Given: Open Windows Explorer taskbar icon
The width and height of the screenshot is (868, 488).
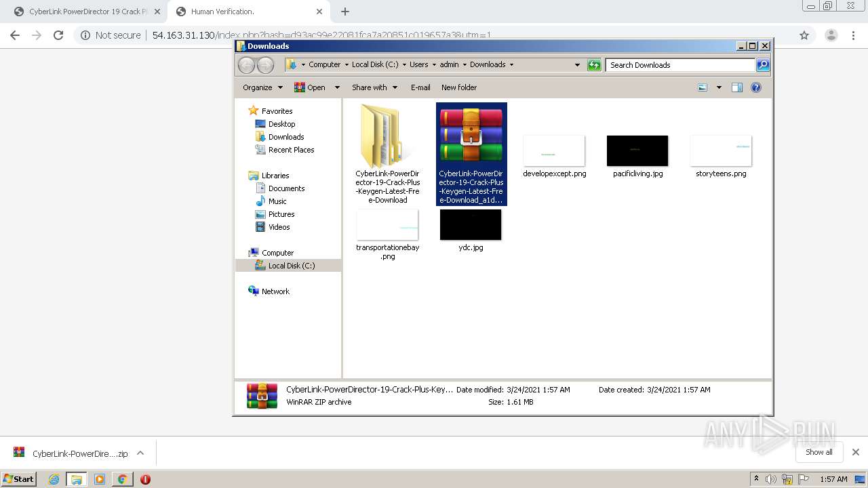Looking at the screenshot, I should click(x=77, y=479).
